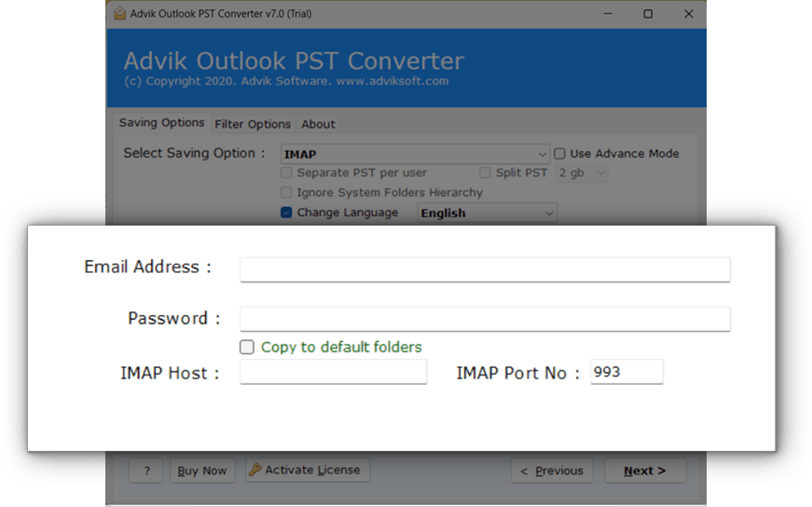The height and width of the screenshot is (507, 812).
Task: Open the Filter Options tab
Action: click(253, 124)
